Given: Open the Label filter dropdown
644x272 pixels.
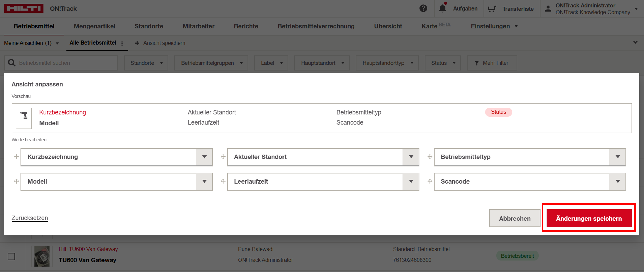Looking at the screenshot, I should [271, 63].
